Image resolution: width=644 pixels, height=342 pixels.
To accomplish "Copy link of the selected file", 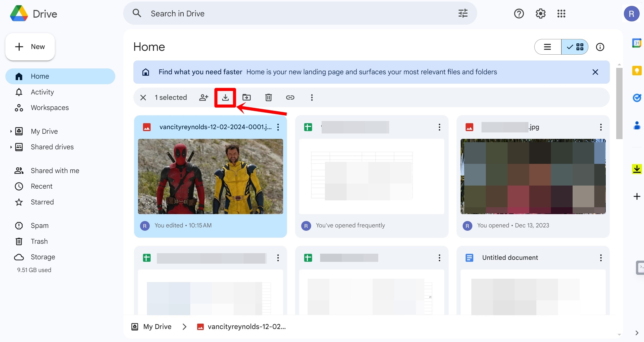I will tap(290, 97).
